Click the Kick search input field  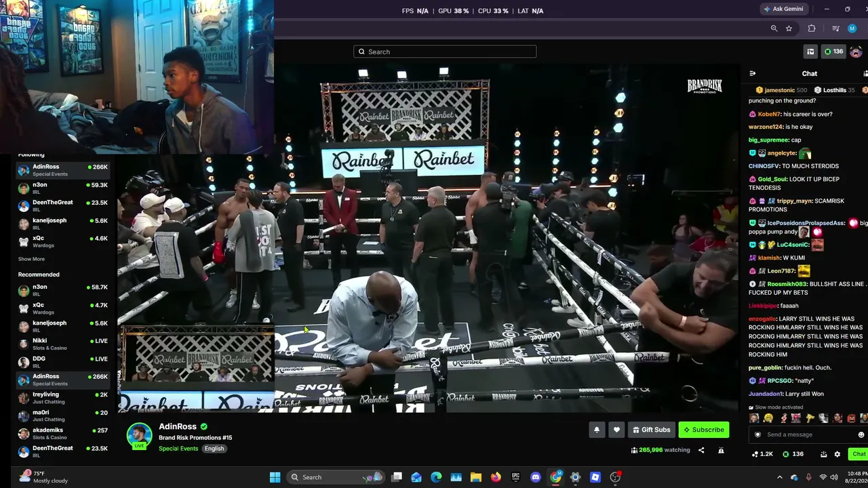tap(445, 52)
